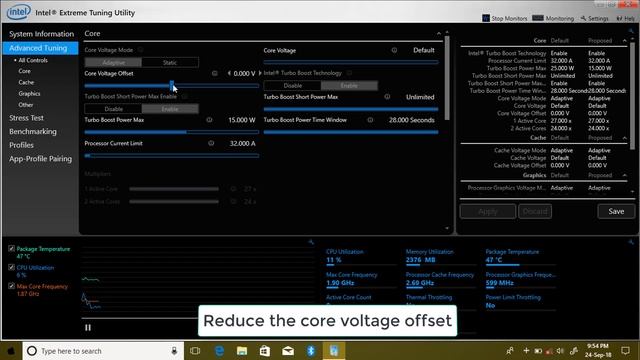Click the Core Voltage Offset slider handle
Viewport: 640px width, 360px height.
point(172,86)
